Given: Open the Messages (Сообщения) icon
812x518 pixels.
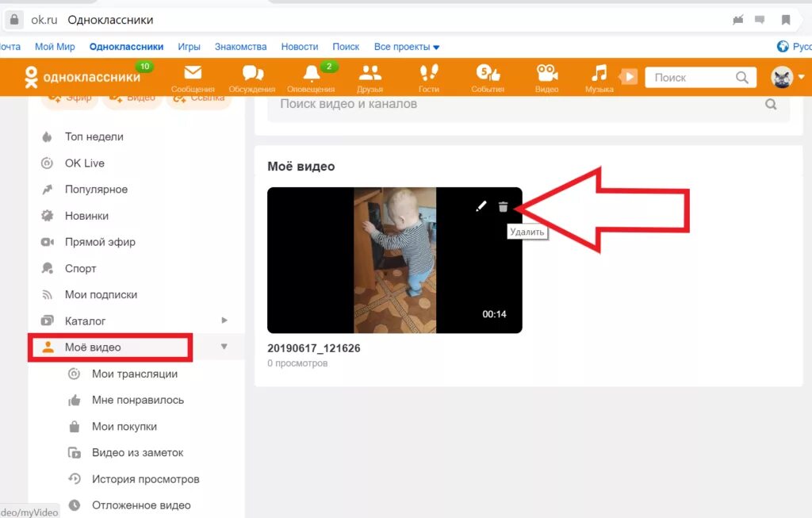Looking at the screenshot, I should [x=193, y=74].
